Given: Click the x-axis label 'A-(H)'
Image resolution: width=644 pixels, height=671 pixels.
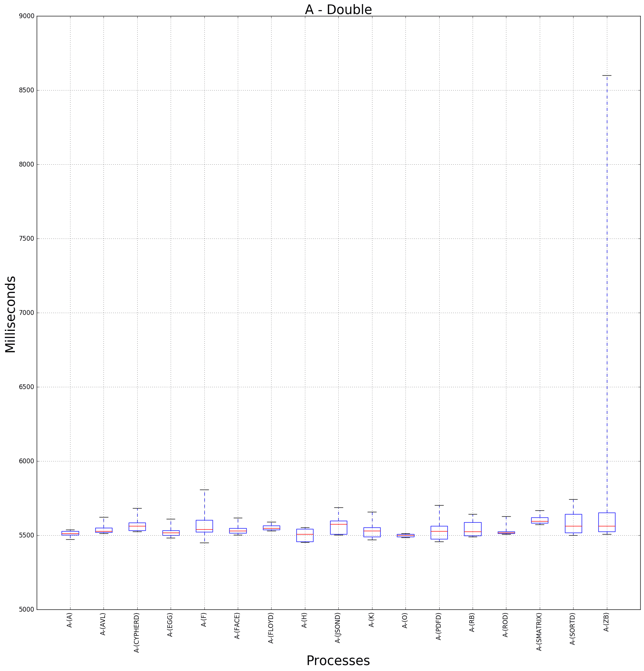Looking at the screenshot, I should 305,620.
